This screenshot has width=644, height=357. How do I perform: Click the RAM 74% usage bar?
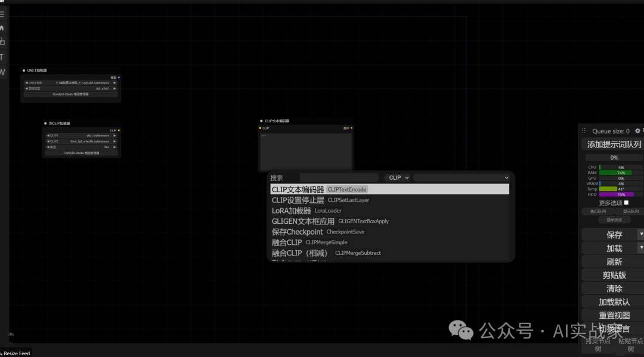pos(621,173)
